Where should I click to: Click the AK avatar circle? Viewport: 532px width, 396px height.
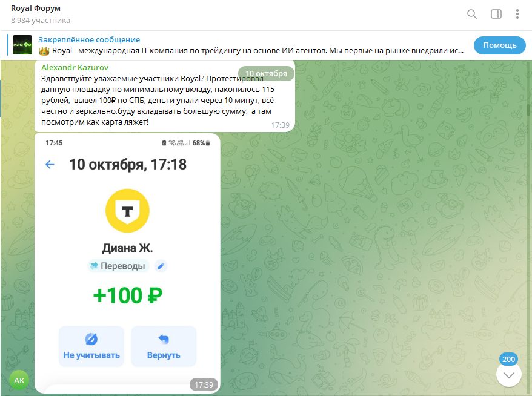coord(19,380)
